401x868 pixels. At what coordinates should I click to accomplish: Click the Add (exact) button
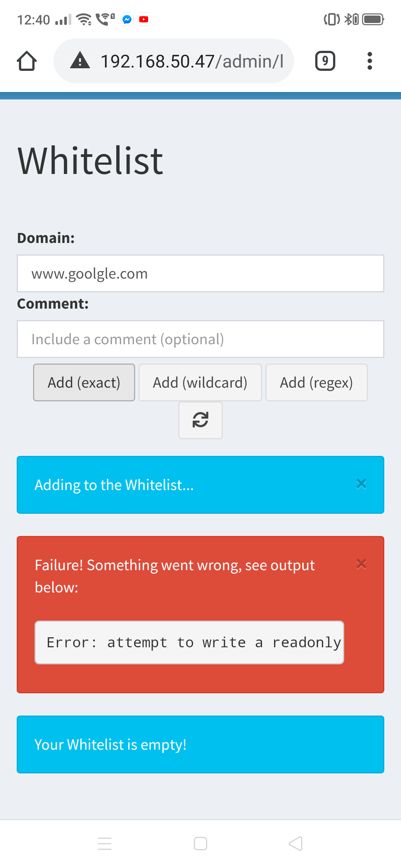point(84,382)
